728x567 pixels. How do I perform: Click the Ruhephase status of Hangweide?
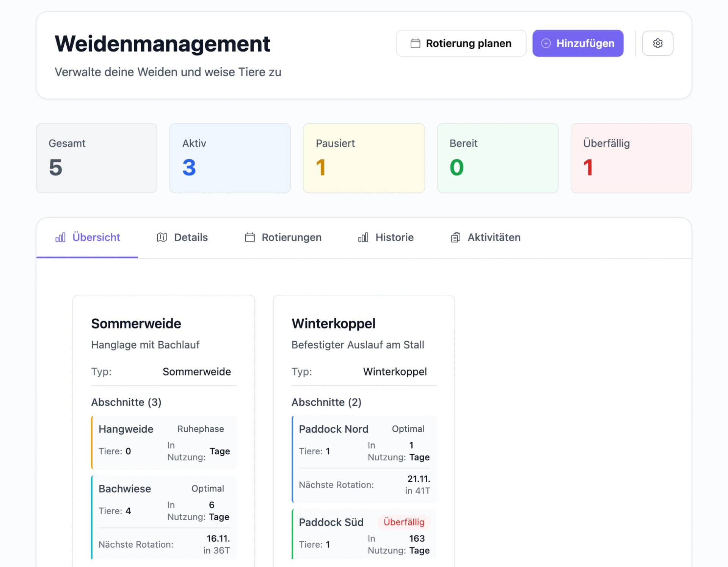(201, 429)
